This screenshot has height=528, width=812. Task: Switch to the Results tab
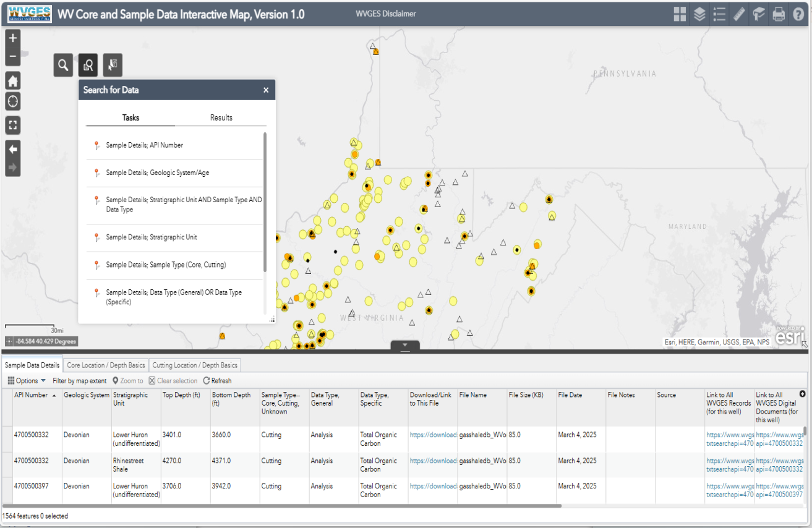[x=221, y=117]
